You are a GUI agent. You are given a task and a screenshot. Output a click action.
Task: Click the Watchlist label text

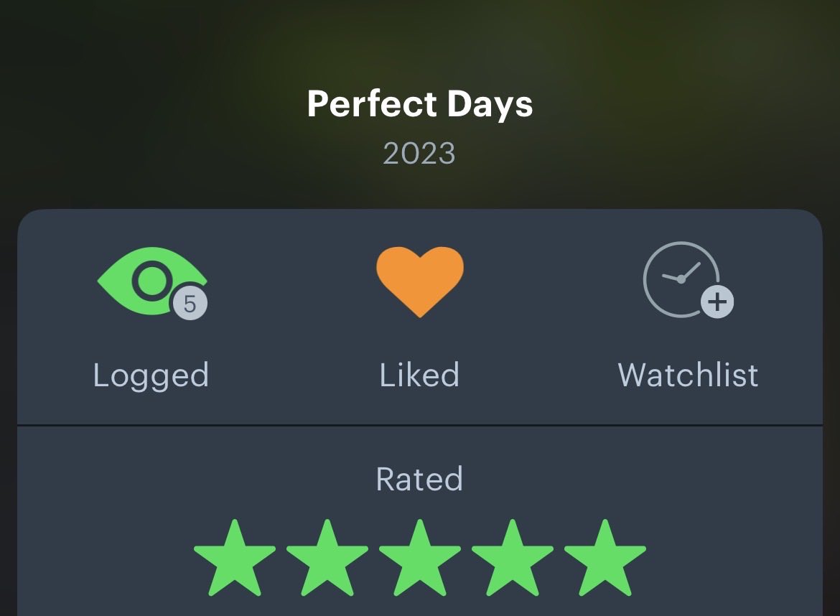pyautogui.click(x=688, y=375)
